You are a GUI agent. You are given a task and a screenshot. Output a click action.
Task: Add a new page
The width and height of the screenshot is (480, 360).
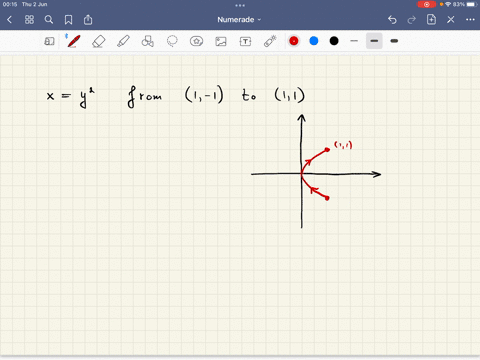(x=431, y=20)
